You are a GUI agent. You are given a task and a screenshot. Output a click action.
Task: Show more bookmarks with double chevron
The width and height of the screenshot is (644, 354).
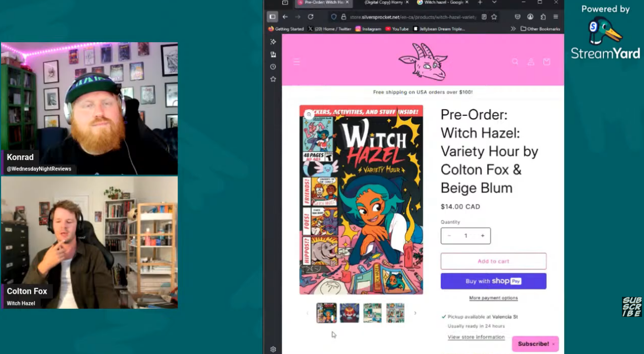pos(513,29)
